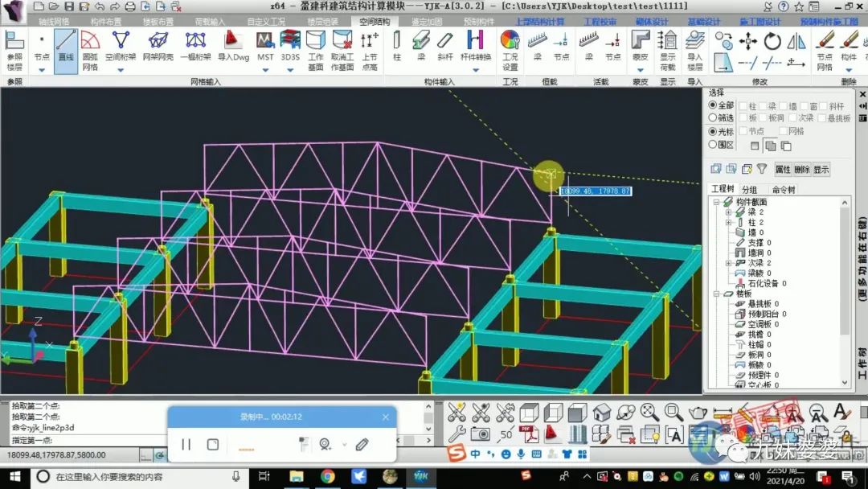Choose the 网架网壳 space frame tool
The height and width of the screenshot is (489, 868).
tap(158, 47)
